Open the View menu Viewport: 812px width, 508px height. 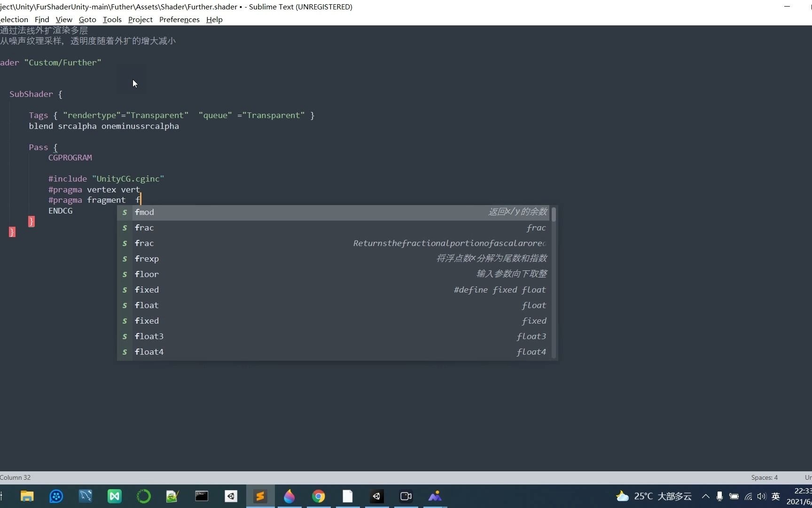click(x=64, y=19)
